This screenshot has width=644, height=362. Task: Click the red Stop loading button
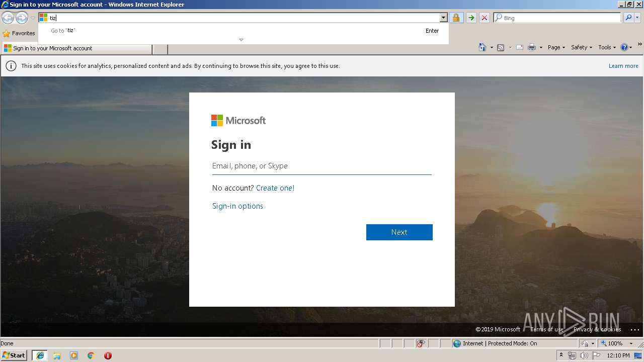[485, 18]
